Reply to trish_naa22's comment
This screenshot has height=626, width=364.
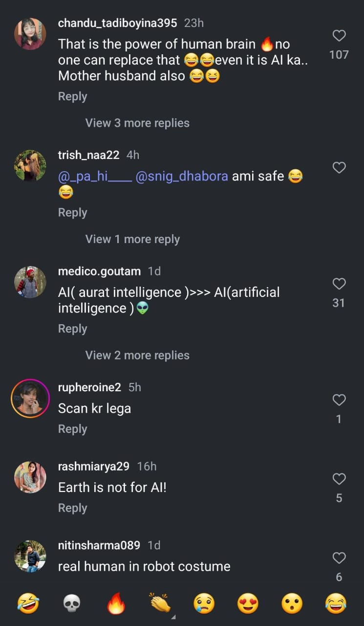pyautogui.click(x=72, y=212)
